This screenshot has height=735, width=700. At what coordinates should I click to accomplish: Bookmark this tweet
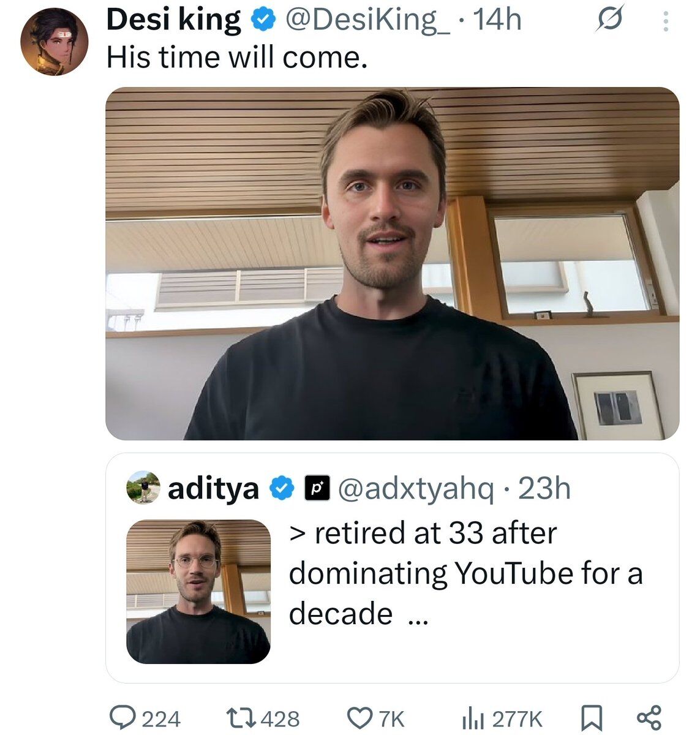[x=592, y=717]
